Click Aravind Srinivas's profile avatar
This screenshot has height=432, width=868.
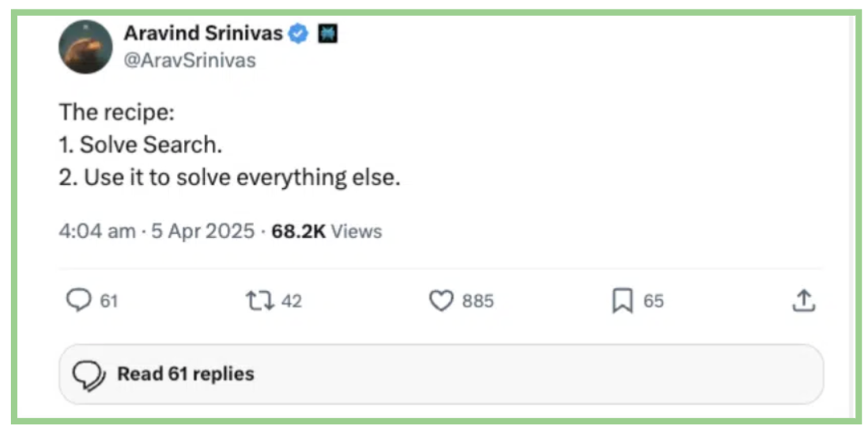pyautogui.click(x=85, y=47)
